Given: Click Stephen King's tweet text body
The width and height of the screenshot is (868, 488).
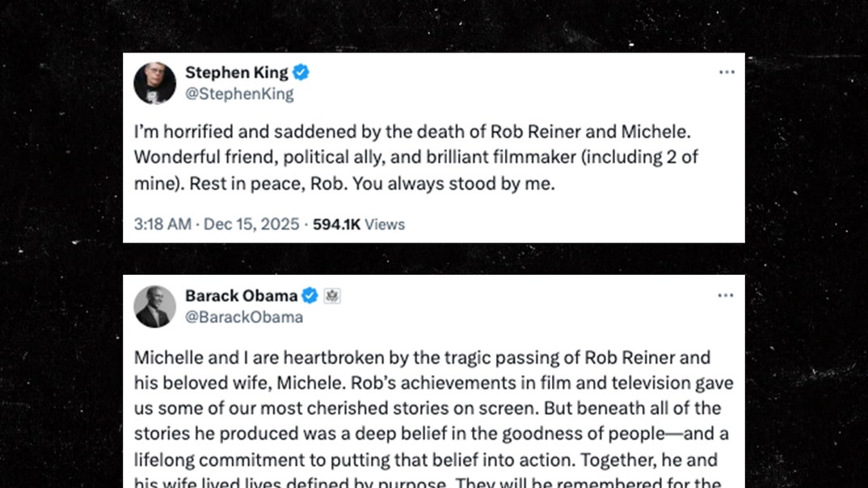Looking at the screenshot, I should point(420,157).
